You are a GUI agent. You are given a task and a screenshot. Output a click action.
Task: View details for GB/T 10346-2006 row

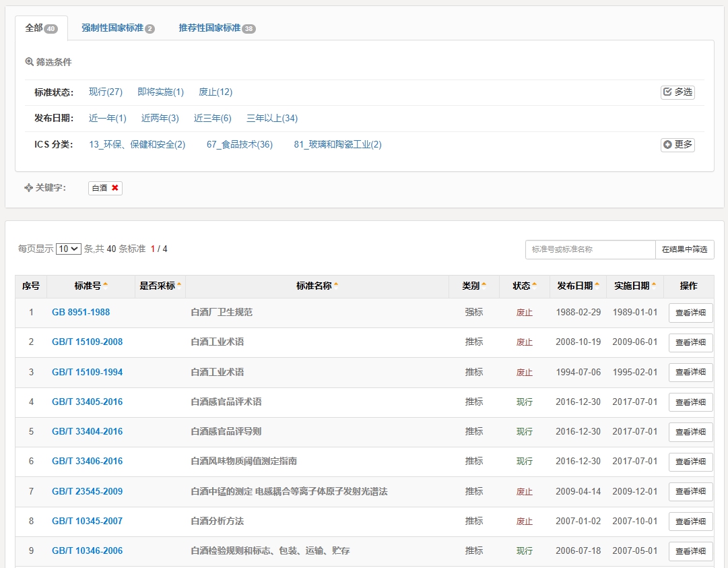tap(690, 551)
